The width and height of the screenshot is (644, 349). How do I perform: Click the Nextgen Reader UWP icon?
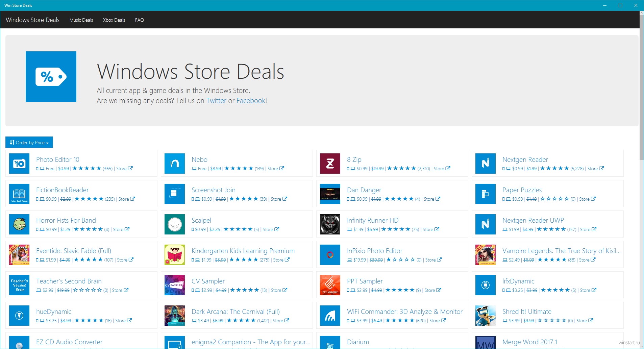click(x=486, y=224)
